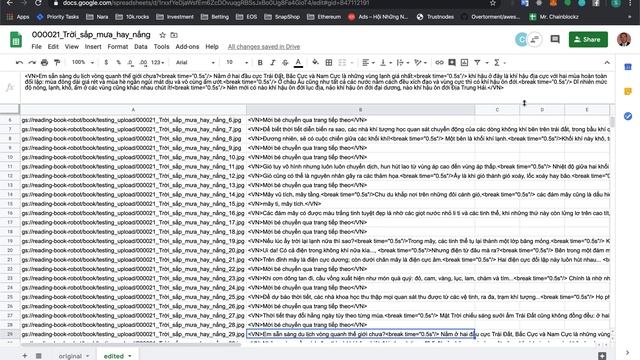
Task: Open the File menu
Action: [36, 47]
